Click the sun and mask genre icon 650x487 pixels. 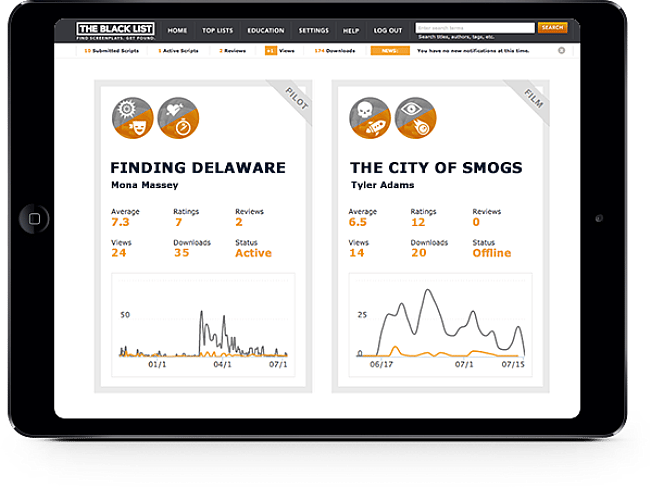(133, 118)
